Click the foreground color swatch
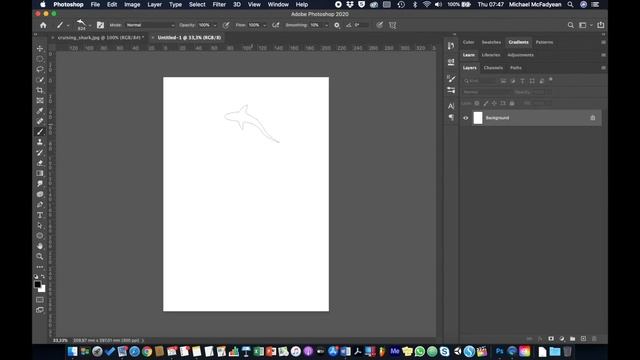 [x=38, y=284]
